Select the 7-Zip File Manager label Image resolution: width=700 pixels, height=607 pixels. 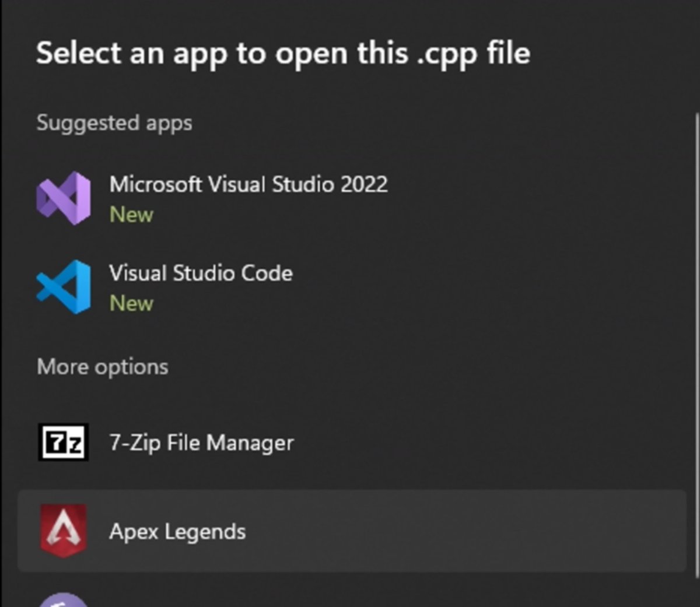coord(202,443)
